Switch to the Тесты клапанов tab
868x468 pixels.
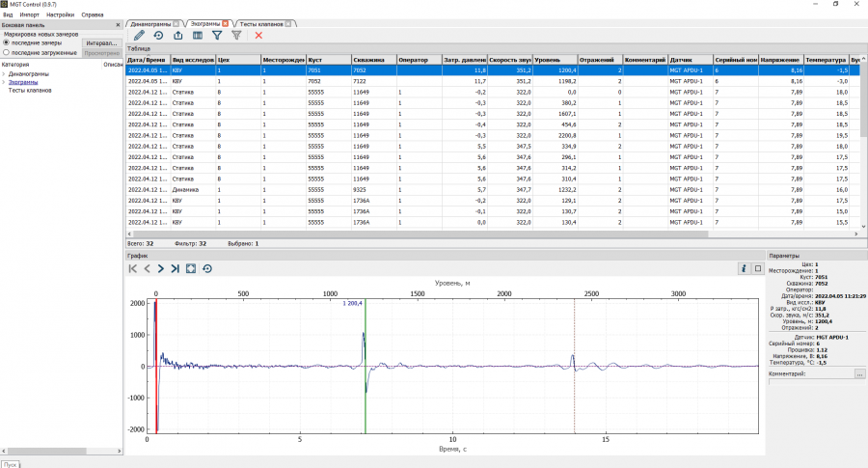click(x=261, y=22)
